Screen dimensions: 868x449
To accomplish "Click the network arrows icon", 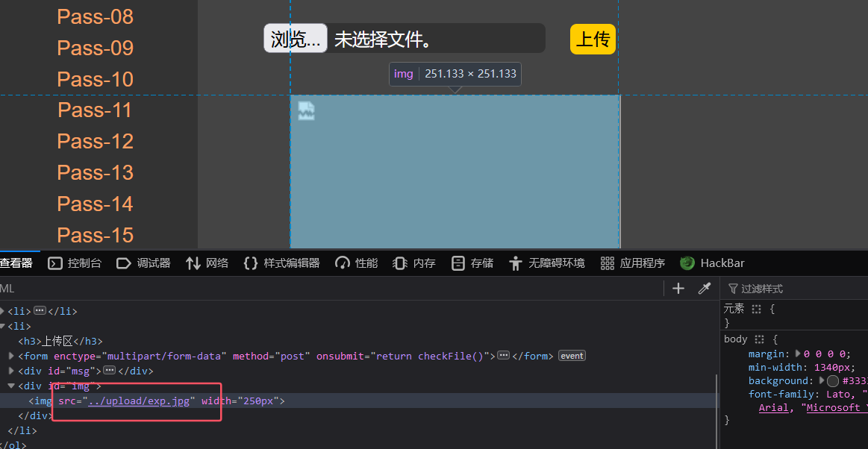I will coord(193,263).
